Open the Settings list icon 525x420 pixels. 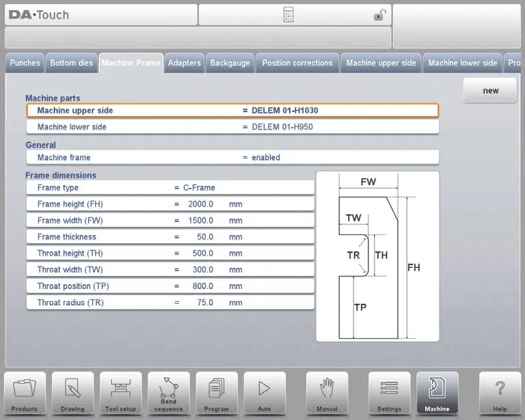tap(390, 394)
